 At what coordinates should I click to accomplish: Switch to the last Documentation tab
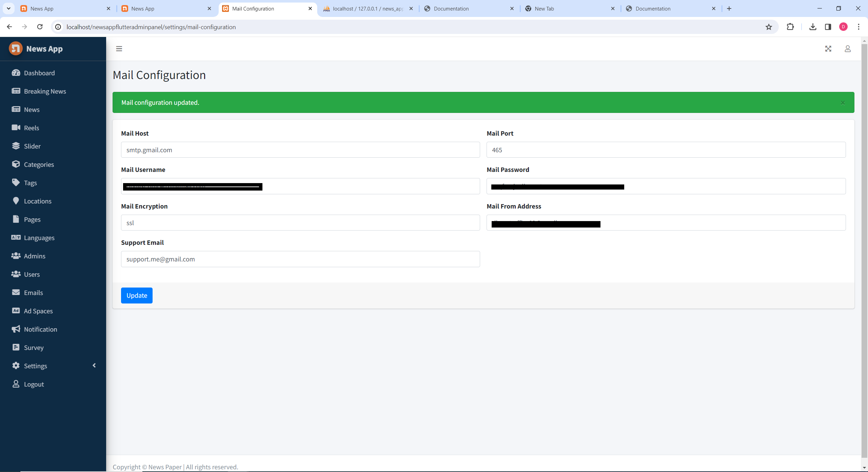pos(671,8)
